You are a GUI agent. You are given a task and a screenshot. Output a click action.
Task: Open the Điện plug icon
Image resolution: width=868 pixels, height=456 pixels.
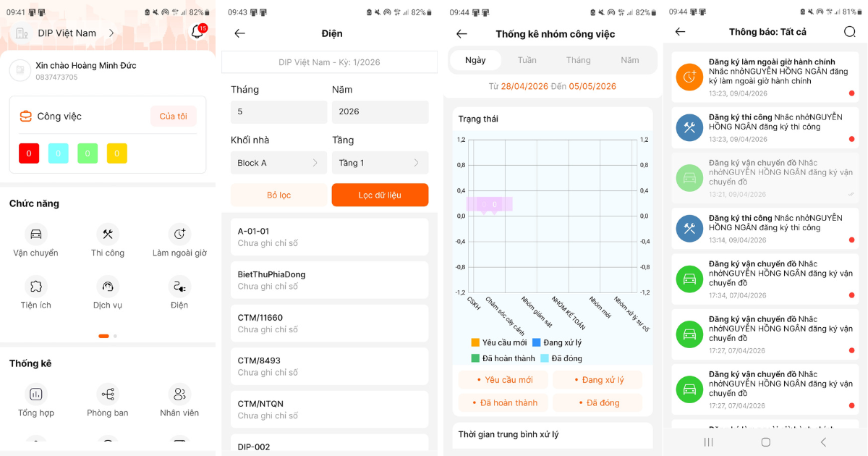click(179, 286)
